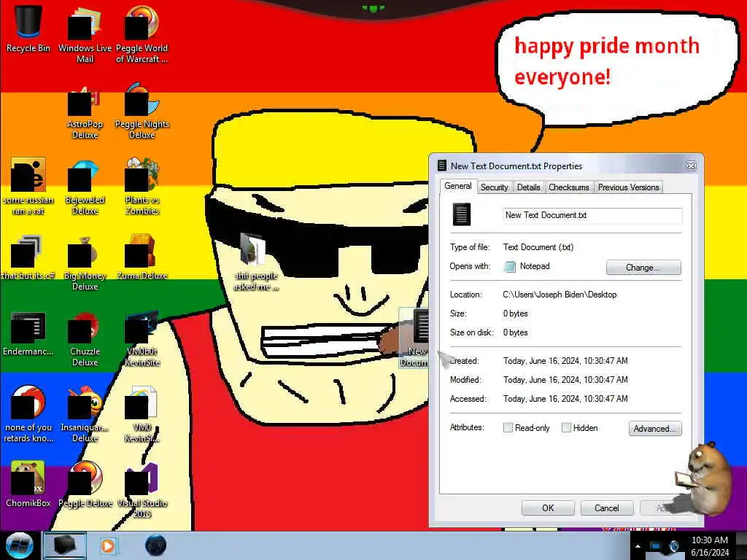Launch Big Money Deluxe shortcut
747x560 pixels.
pos(85,262)
